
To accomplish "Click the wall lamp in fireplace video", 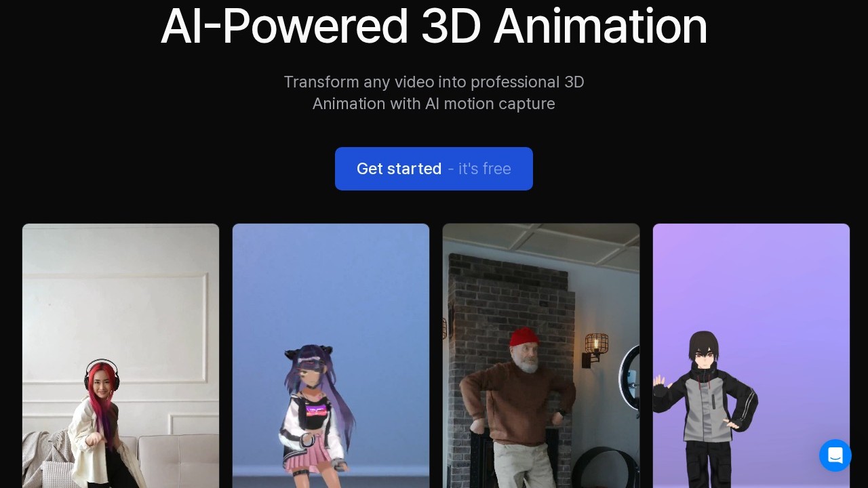I will click(595, 347).
